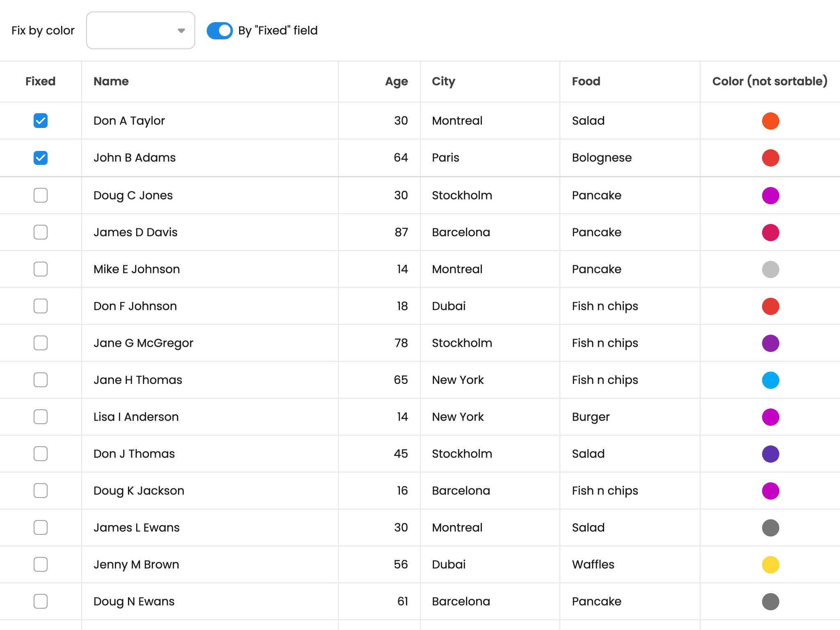The image size is (840, 630).
Task: Check Fixed box for Don J Thomas
Action: coord(41,454)
